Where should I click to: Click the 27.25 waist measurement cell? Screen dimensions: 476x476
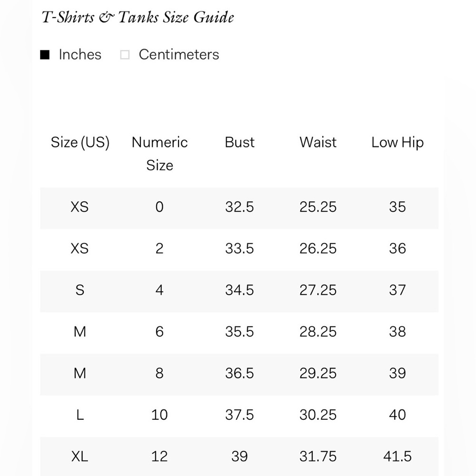click(x=318, y=290)
